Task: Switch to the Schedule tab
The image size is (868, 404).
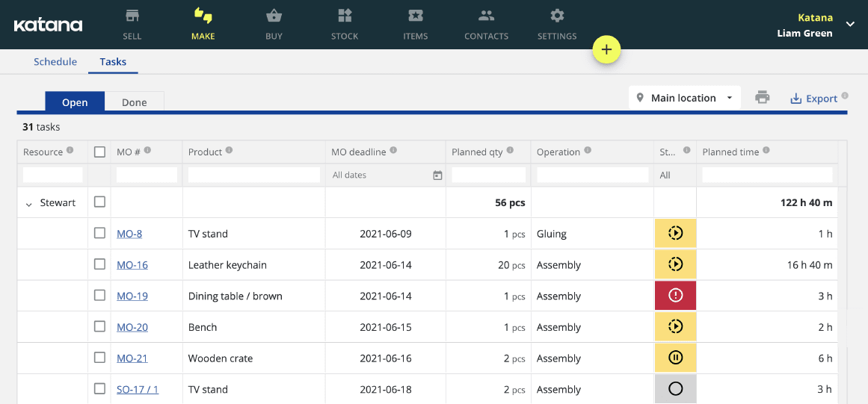Action: 55,62
